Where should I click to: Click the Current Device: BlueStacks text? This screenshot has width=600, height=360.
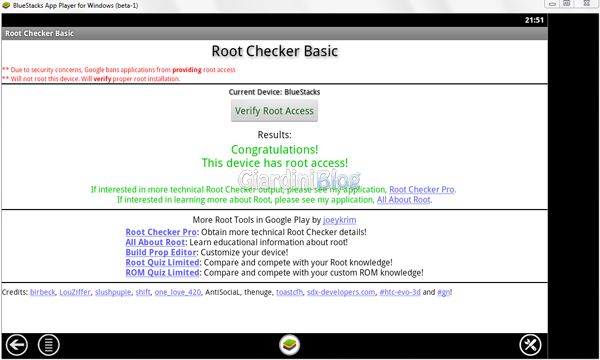pyautogui.click(x=274, y=92)
